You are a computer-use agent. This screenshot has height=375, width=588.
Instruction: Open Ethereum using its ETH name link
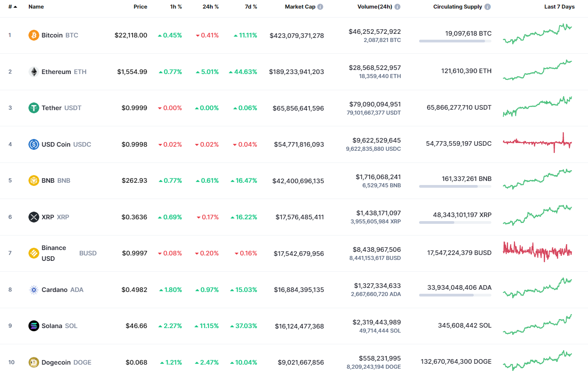coord(79,71)
